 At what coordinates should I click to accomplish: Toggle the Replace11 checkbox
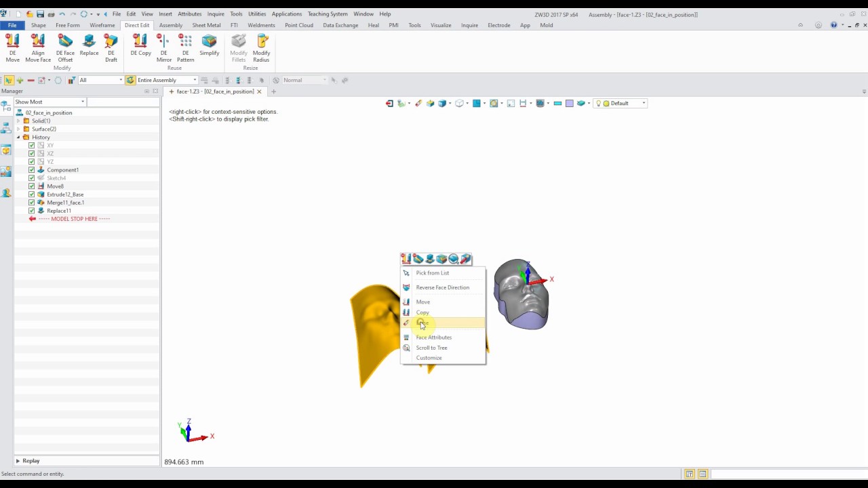[x=31, y=211]
